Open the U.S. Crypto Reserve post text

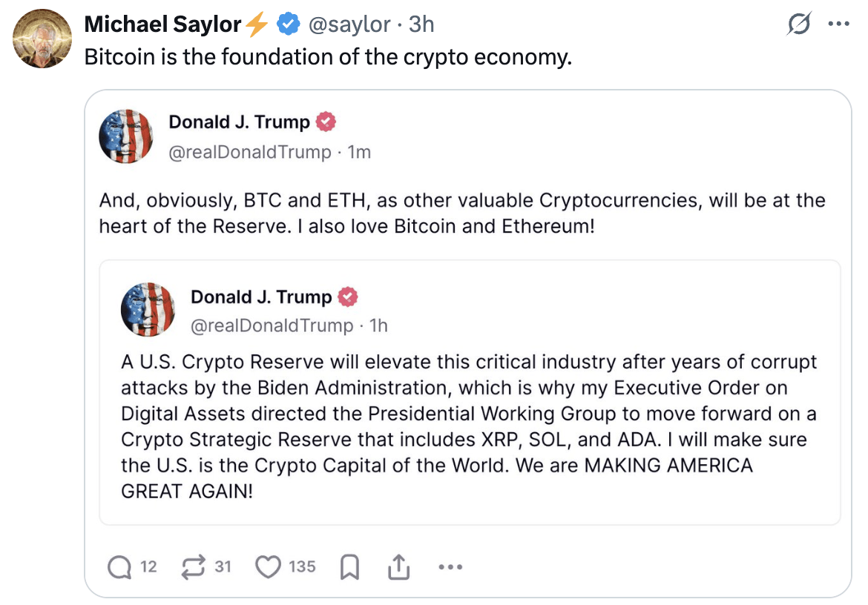point(469,426)
